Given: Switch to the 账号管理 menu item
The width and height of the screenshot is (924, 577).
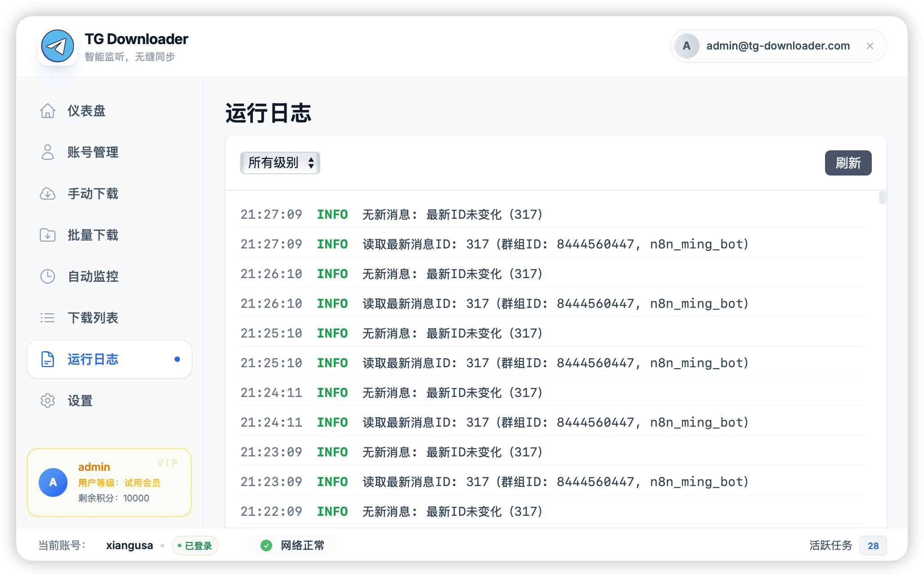Looking at the screenshot, I should click(92, 152).
